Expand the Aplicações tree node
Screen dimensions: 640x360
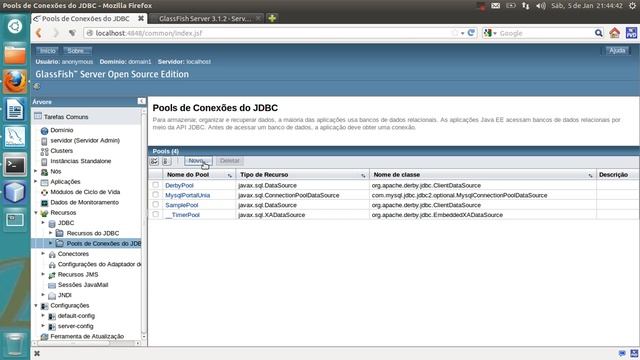click(36, 181)
